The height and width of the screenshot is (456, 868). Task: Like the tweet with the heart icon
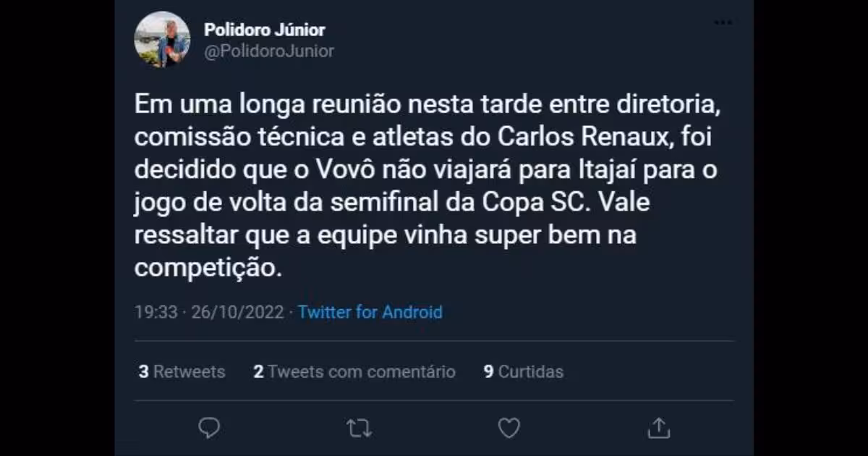509,428
